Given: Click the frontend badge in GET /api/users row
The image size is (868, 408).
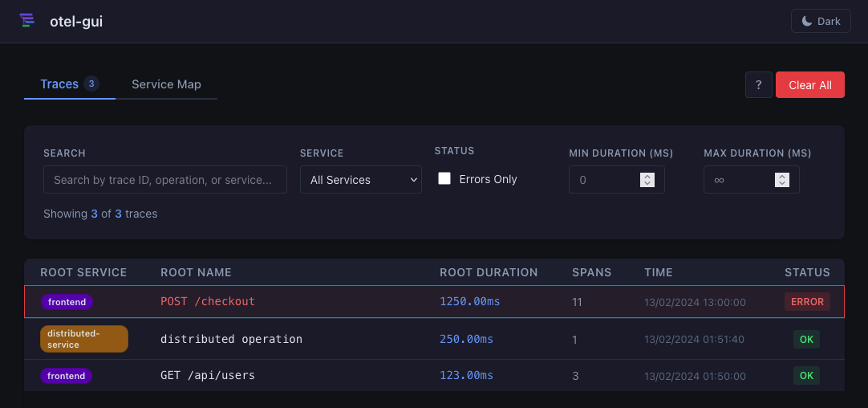Looking at the screenshot, I should tap(67, 376).
